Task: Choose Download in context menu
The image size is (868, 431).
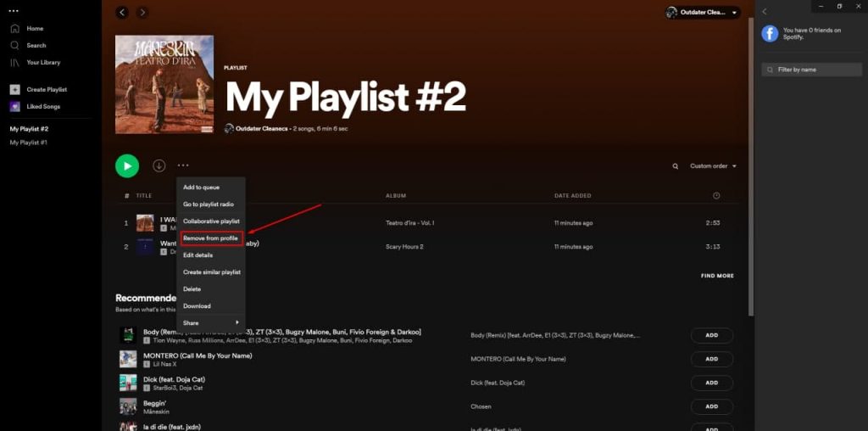Action: pos(211,305)
